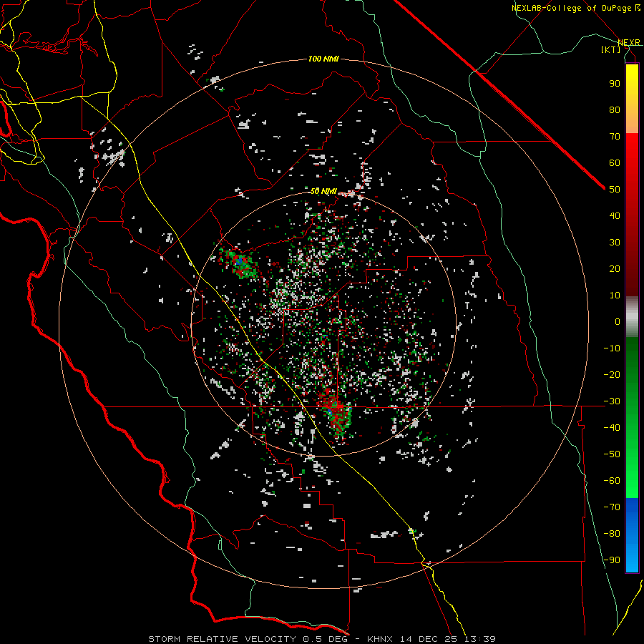Select the positive 60 value on the velocity scale
The height and width of the screenshot is (644, 644).
coord(615,162)
